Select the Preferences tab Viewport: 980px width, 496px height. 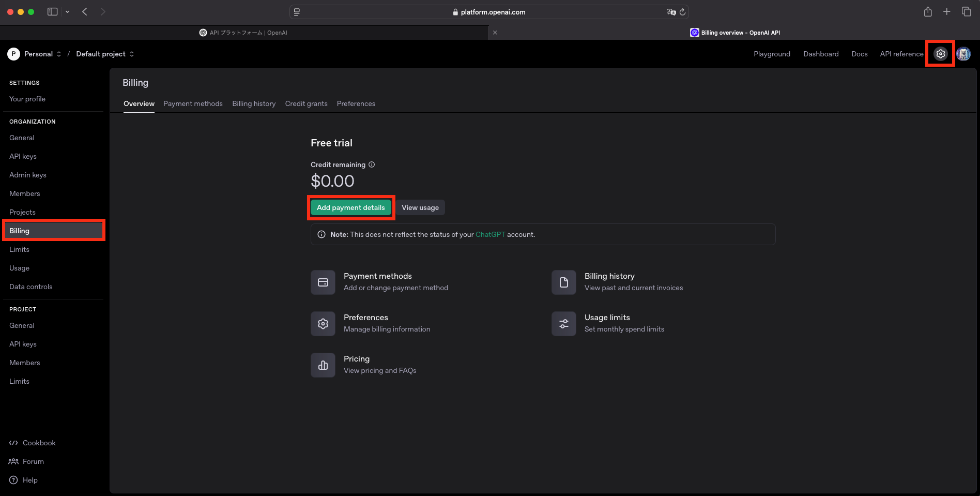(x=356, y=103)
